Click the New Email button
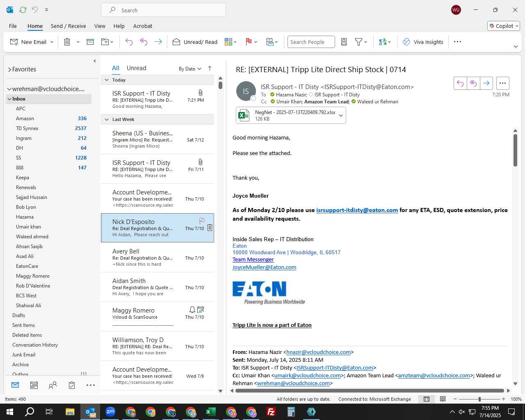Image resolution: width=525 pixels, height=420 pixels. tap(28, 42)
